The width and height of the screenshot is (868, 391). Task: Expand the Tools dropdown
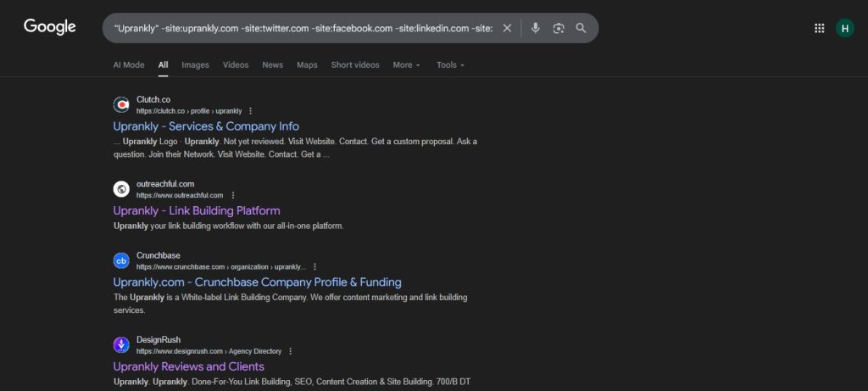tap(451, 64)
